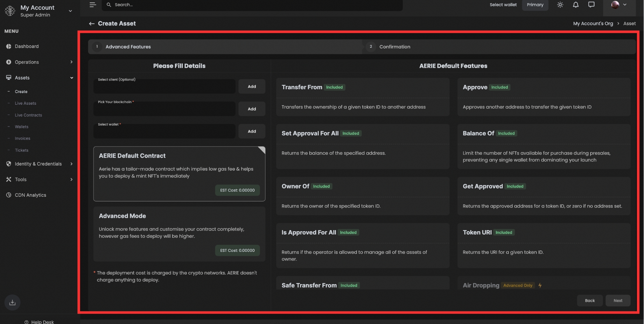Open notifications bell icon
The width and height of the screenshot is (644, 324).
point(575,5)
